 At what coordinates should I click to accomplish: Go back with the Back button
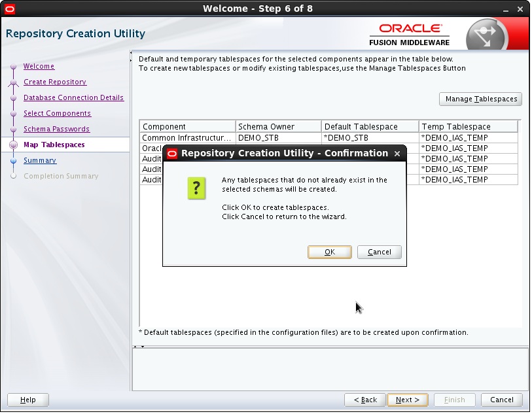(366, 400)
